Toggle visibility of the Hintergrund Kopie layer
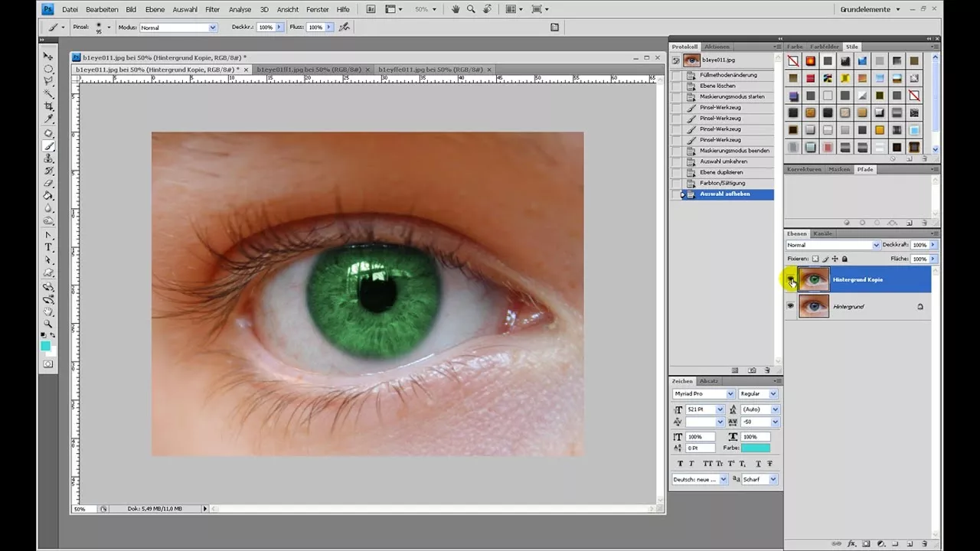 [791, 279]
